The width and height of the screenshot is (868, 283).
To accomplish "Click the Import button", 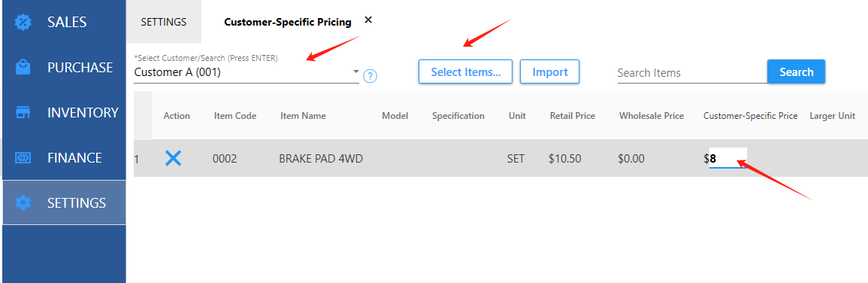I will click(549, 72).
